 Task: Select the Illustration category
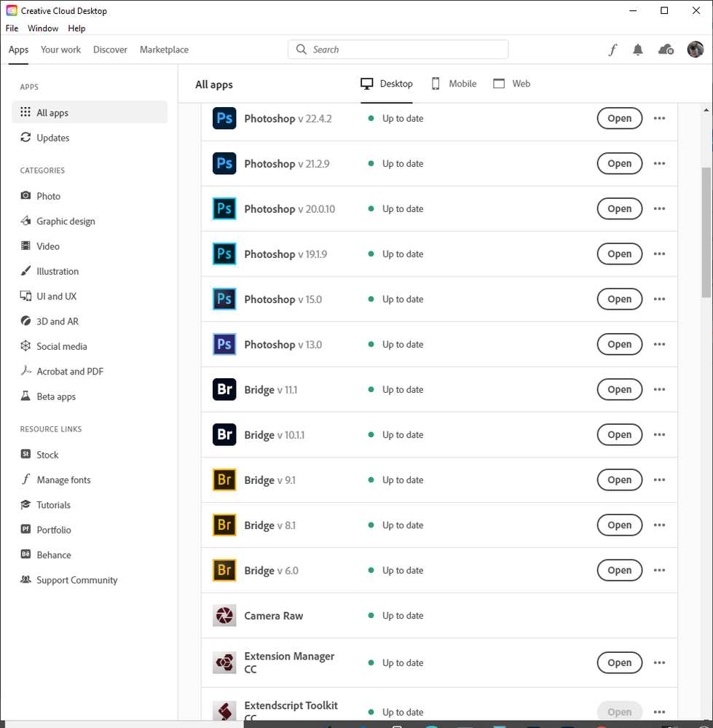pyautogui.click(x=50, y=271)
